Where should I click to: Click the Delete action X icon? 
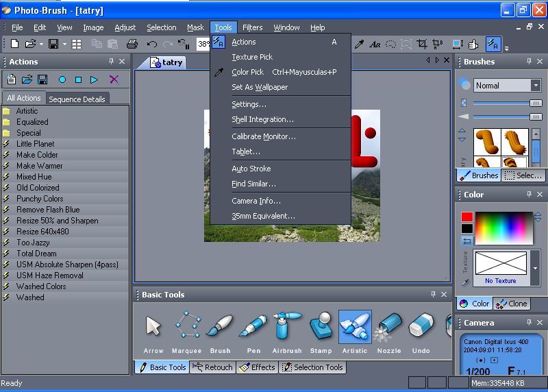click(114, 79)
